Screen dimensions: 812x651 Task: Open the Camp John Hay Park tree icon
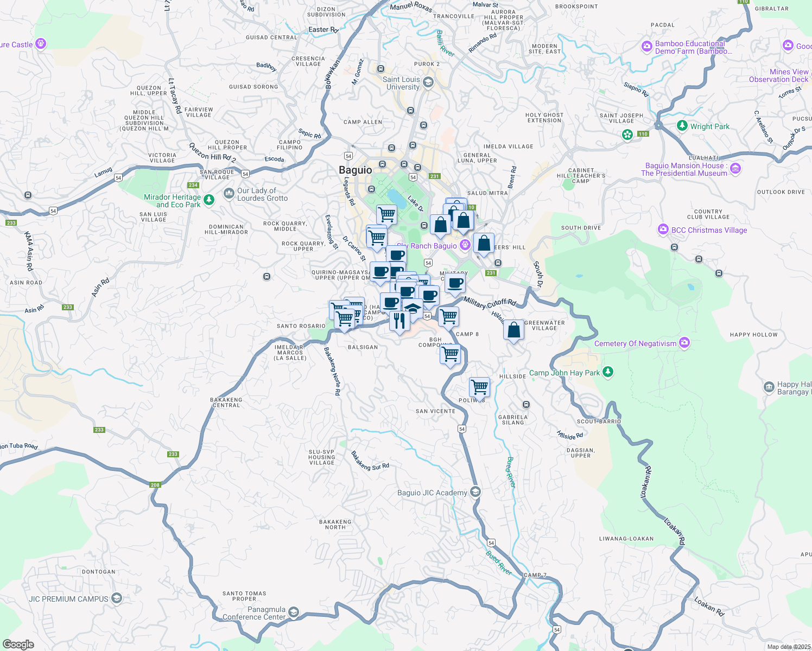608,372
